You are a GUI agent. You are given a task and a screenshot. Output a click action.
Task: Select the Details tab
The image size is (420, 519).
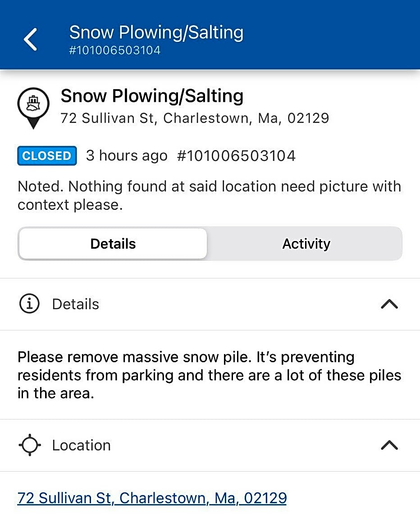[x=113, y=244]
